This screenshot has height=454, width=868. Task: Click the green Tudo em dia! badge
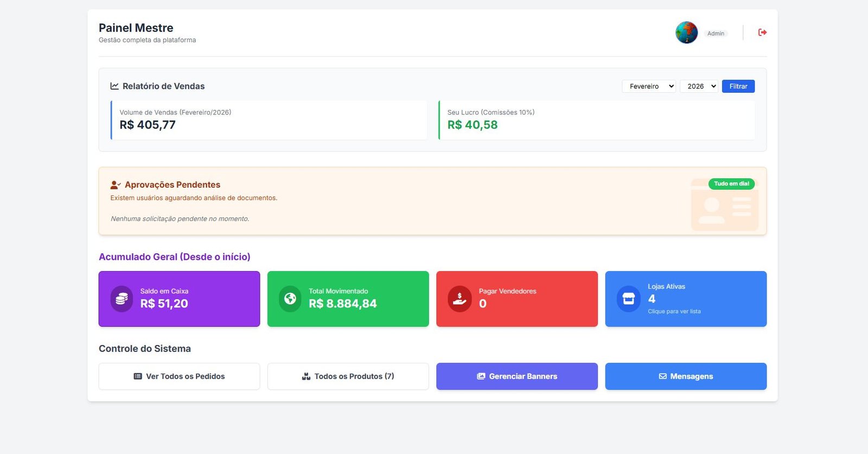(731, 184)
